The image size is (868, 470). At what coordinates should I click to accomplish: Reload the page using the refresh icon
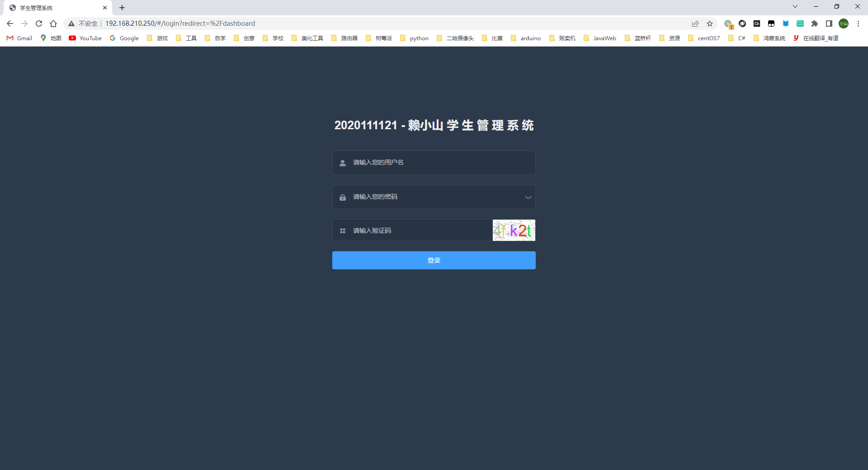click(39, 23)
